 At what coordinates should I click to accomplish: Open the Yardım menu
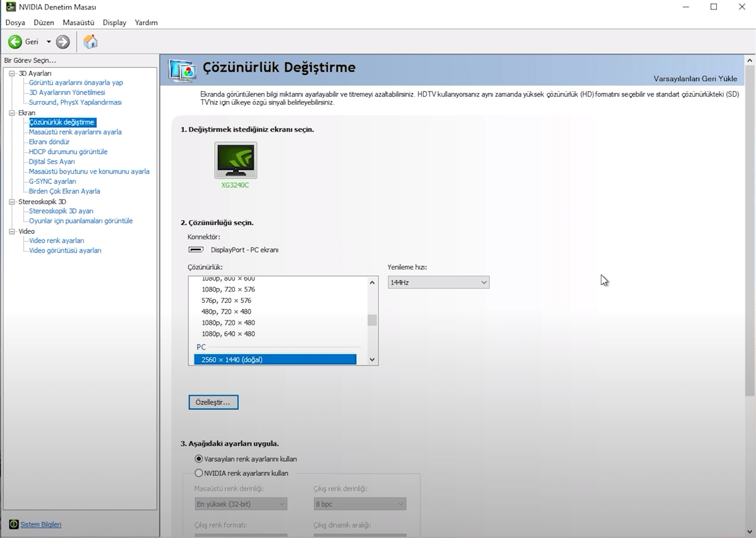point(146,22)
